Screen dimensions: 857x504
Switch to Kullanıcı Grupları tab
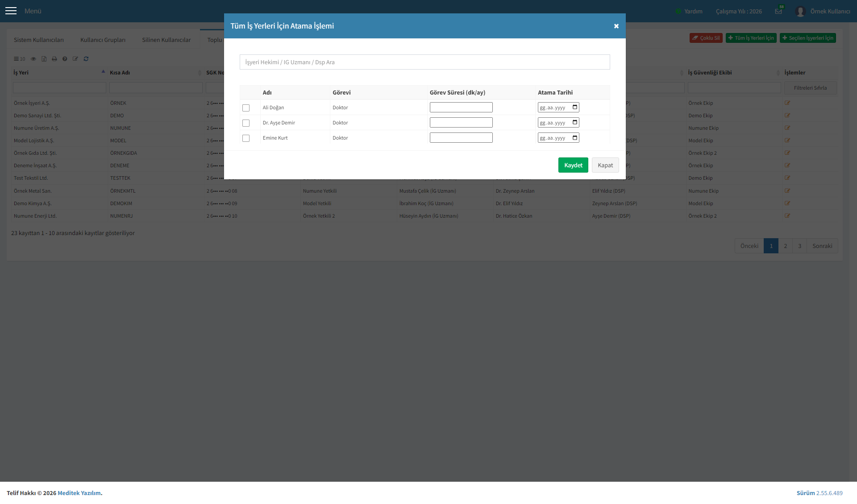pyautogui.click(x=103, y=40)
